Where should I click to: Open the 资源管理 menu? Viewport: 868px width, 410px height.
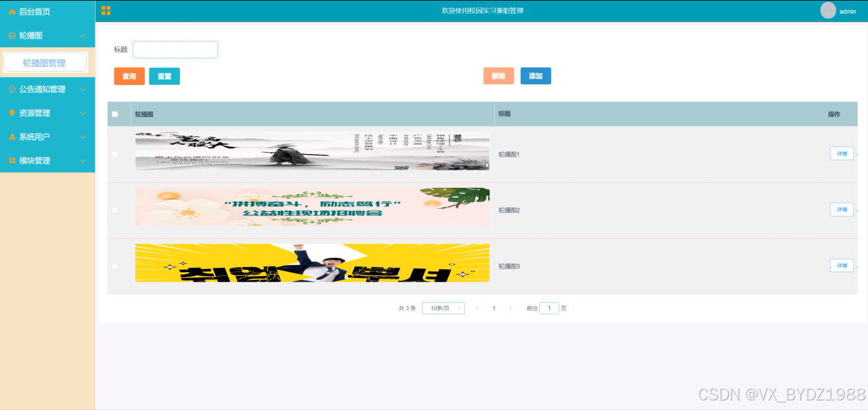pos(48,113)
